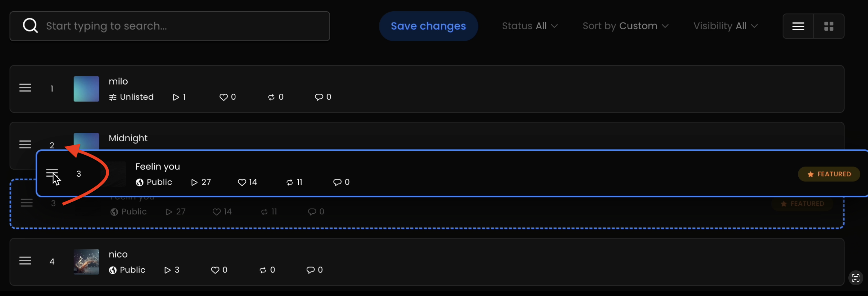Switch to list view layout
This screenshot has width=868, height=296.
[x=798, y=26]
